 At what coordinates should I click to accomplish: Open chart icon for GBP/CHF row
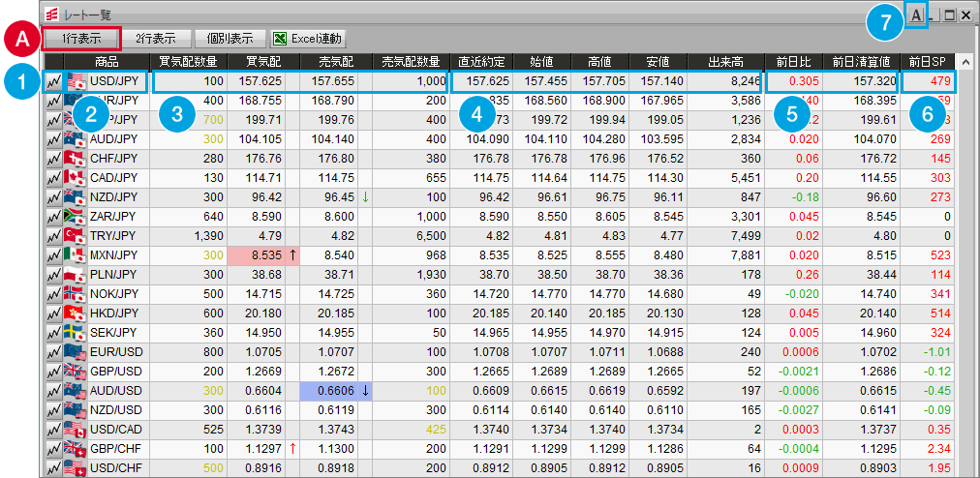click(53, 449)
